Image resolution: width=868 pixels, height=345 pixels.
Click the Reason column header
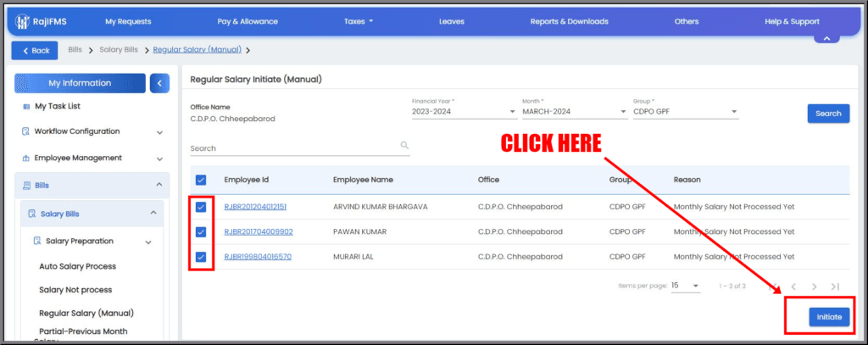pos(687,180)
